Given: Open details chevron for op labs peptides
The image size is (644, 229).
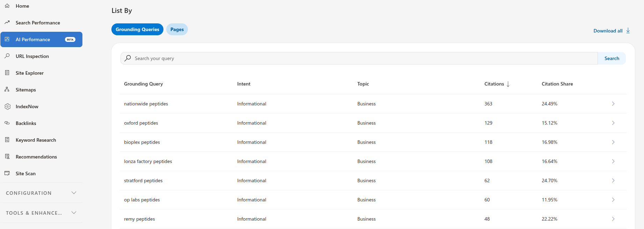Looking at the screenshot, I should (x=613, y=200).
